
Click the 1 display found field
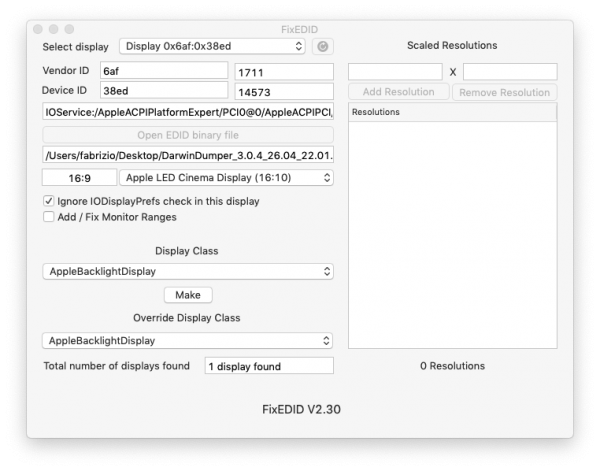tap(269, 366)
